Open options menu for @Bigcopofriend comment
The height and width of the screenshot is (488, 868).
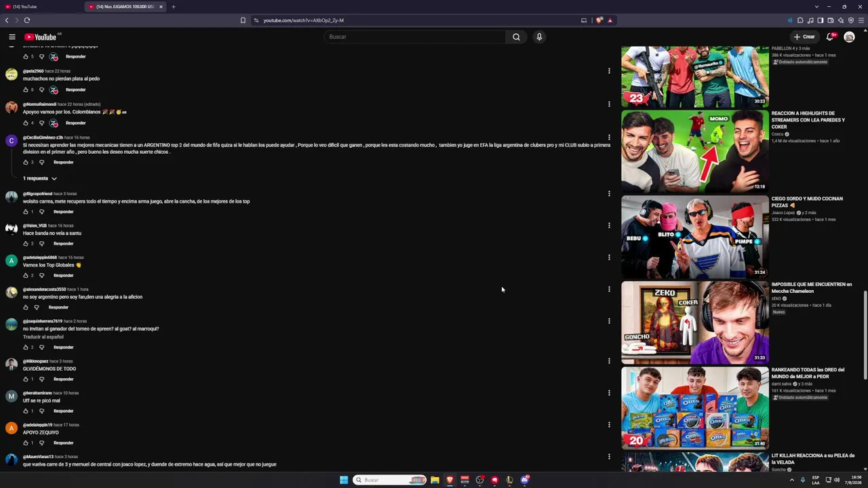coord(609,194)
